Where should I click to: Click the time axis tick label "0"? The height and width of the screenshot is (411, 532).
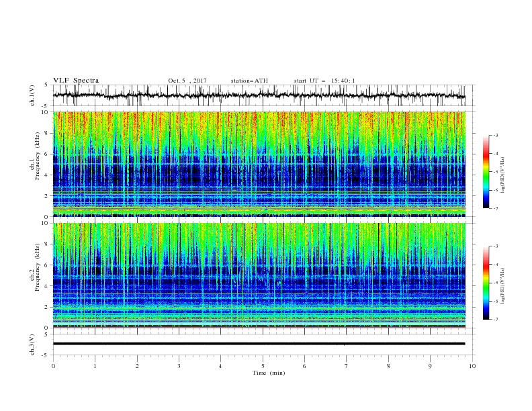click(x=53, y=366)
